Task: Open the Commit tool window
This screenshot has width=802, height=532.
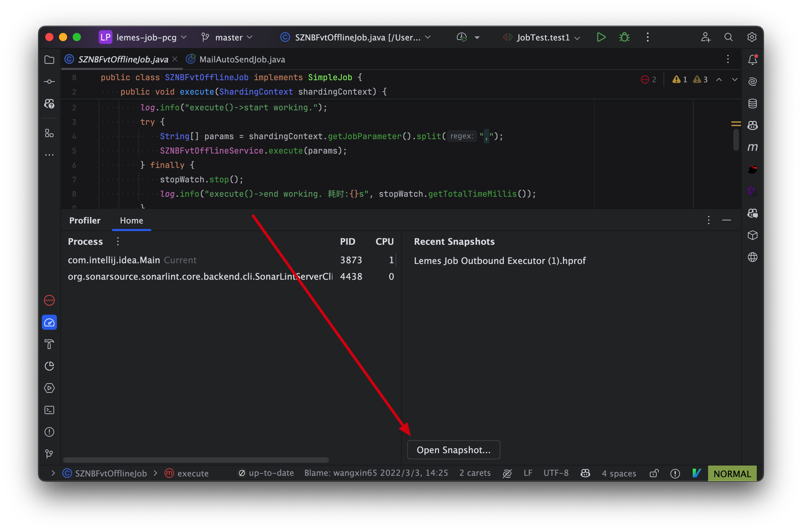Action: point(49,82)
